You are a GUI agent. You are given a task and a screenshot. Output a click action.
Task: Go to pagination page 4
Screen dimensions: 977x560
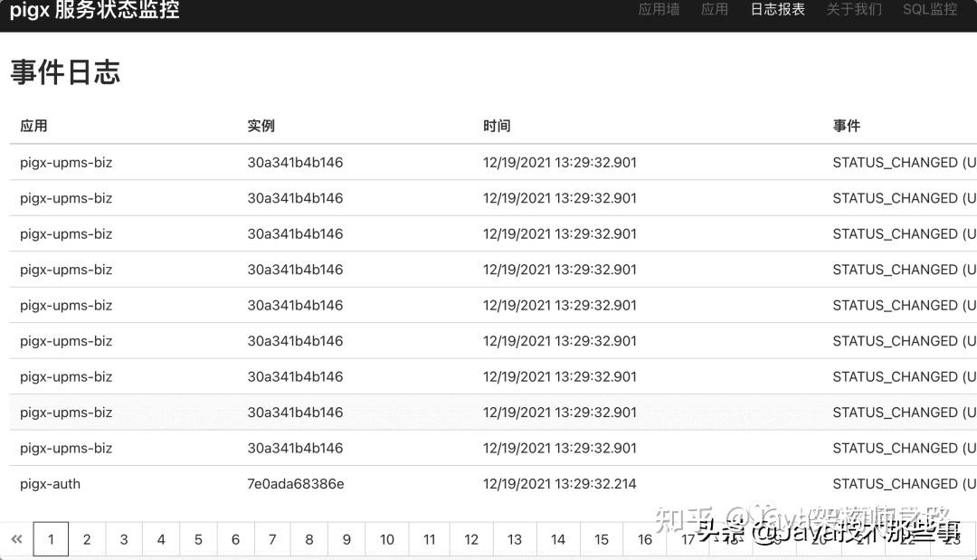click(x=161, y=539)
